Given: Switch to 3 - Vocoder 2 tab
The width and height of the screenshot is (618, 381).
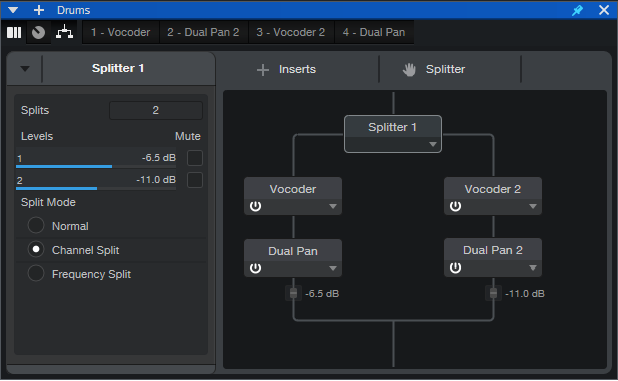Looking at the screenshot, I should coord(291,32).
